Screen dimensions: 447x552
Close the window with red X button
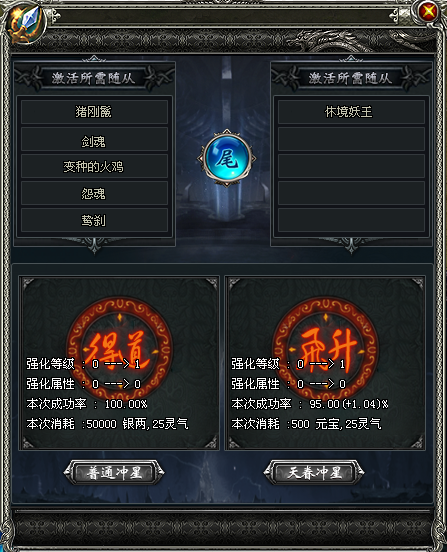tap(429, 12)
